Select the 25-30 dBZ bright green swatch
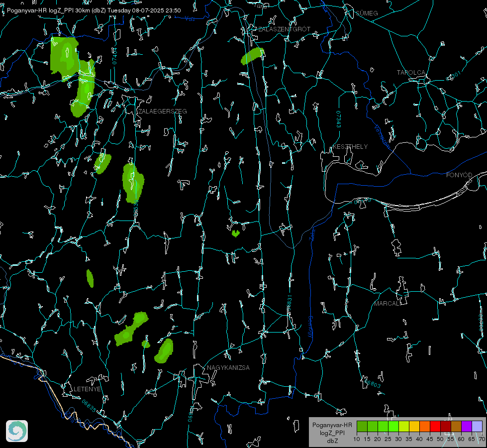Screen dimensions: 487x448 point(393,427)
